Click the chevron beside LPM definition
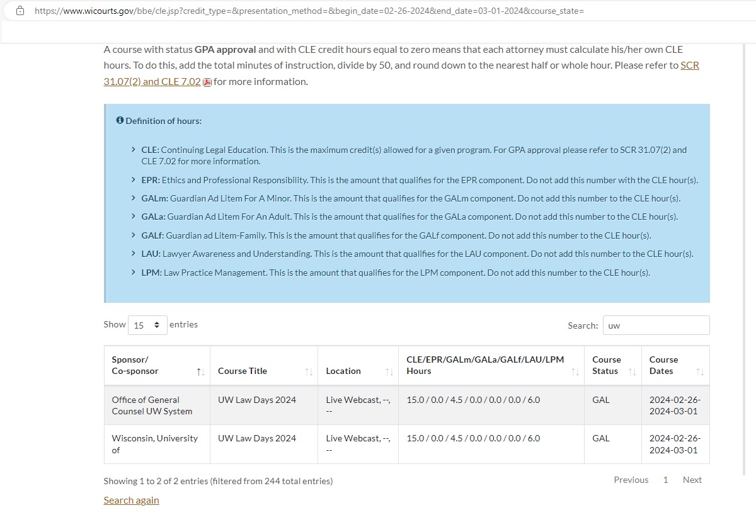This screenshot has width=756, height=532. pyautogui.click(x=133, y=273)
